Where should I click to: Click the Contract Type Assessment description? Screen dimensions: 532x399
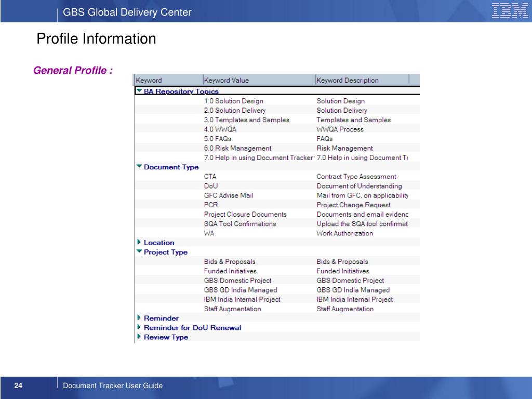tap(356, 177)
